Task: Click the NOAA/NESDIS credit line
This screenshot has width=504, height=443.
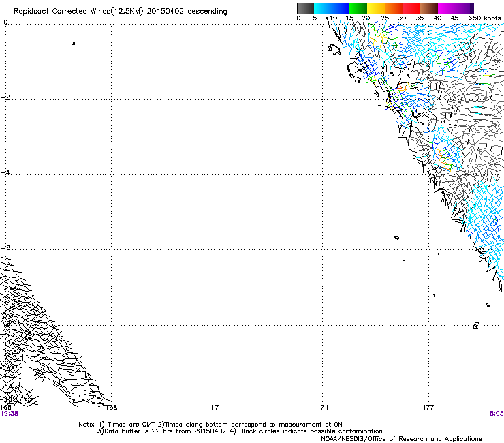Action: click(401, 439)
